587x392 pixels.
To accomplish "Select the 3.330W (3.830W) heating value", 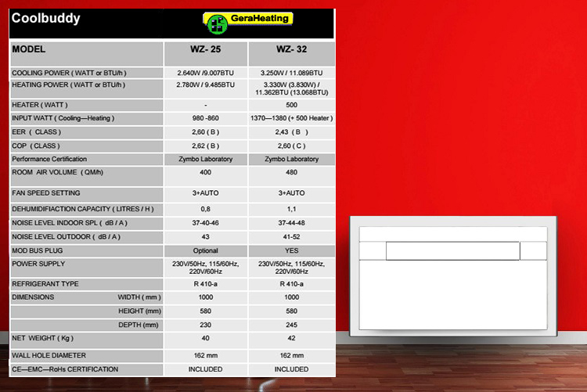I will [x=292, y=88].
